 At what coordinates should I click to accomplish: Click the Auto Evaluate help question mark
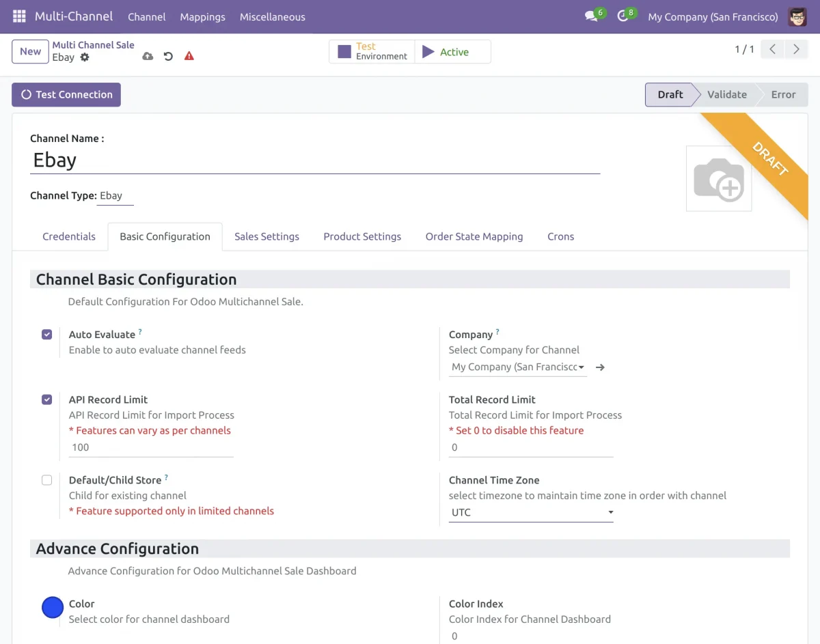coord(140,331)
